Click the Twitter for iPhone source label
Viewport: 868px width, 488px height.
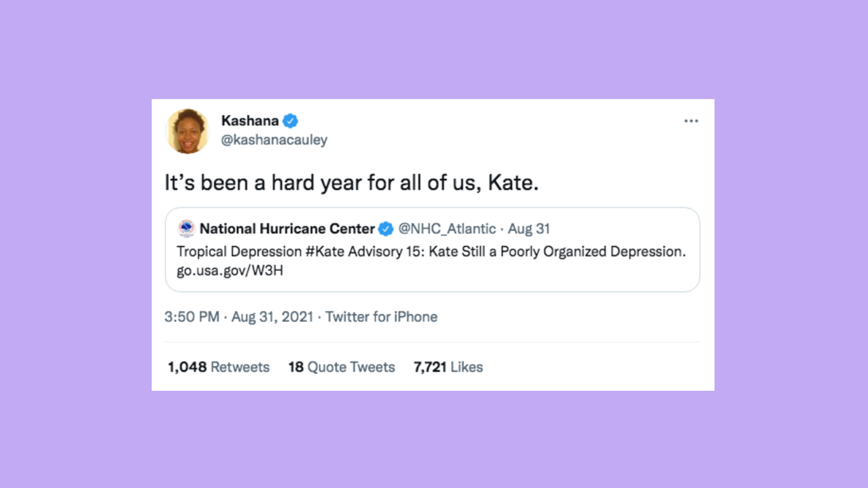[x=382, y=317]
